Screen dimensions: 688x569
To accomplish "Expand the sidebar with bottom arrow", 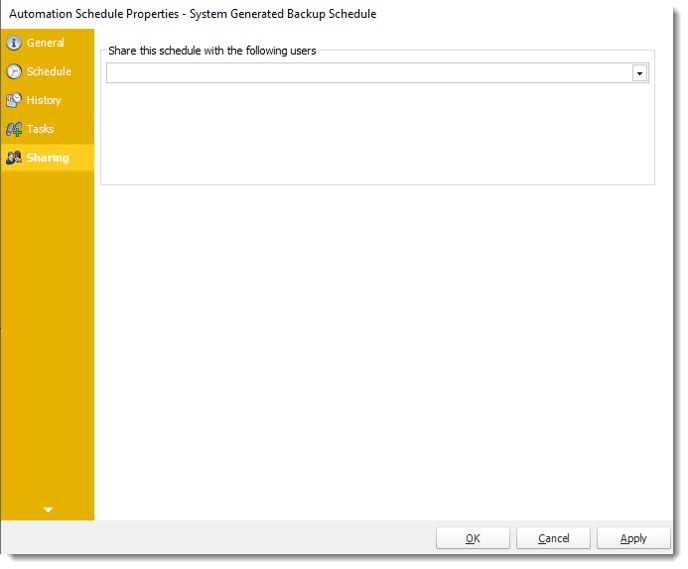I will point(48,510).
